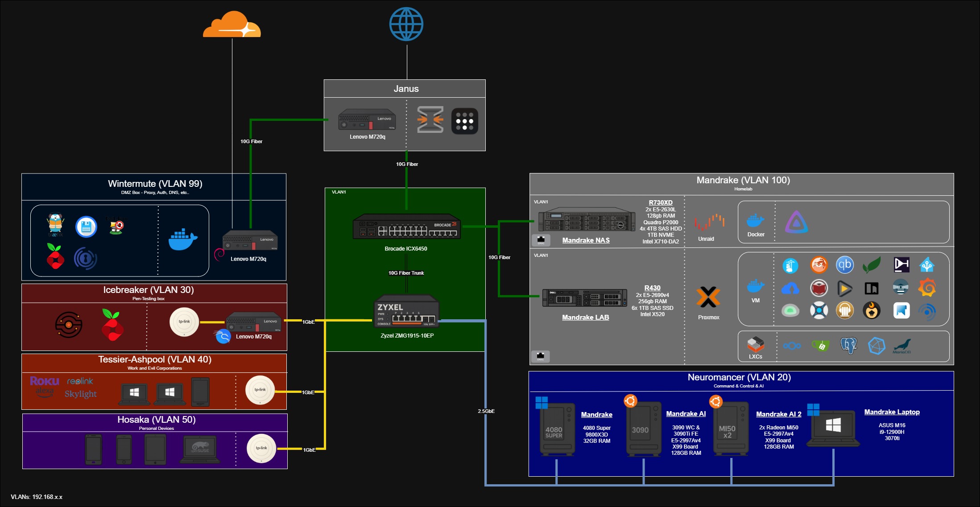Select the qBittorrent icon in the VM section
Viewport: 980px width, 507px height.
point(845,265)
